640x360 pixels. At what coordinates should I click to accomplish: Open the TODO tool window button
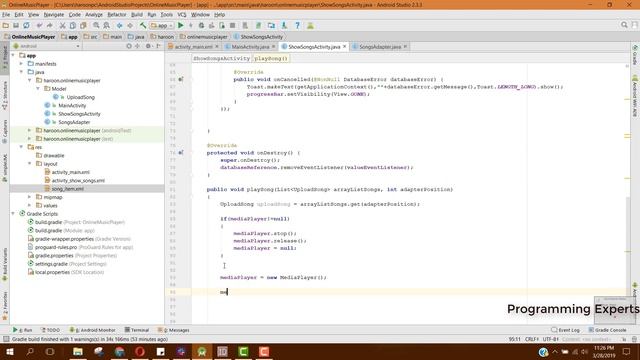point(51,330)
